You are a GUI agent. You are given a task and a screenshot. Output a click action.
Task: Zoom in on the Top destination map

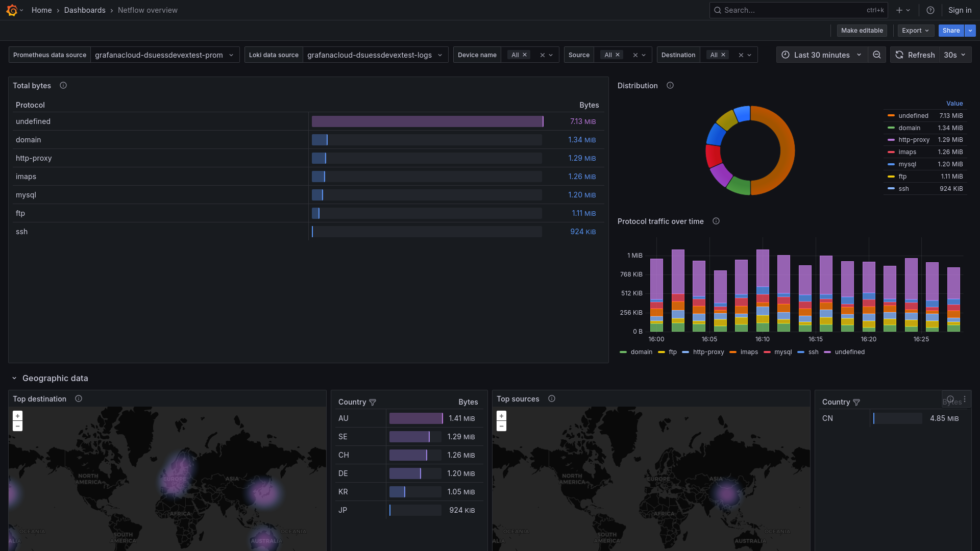[x=18, y=415]
